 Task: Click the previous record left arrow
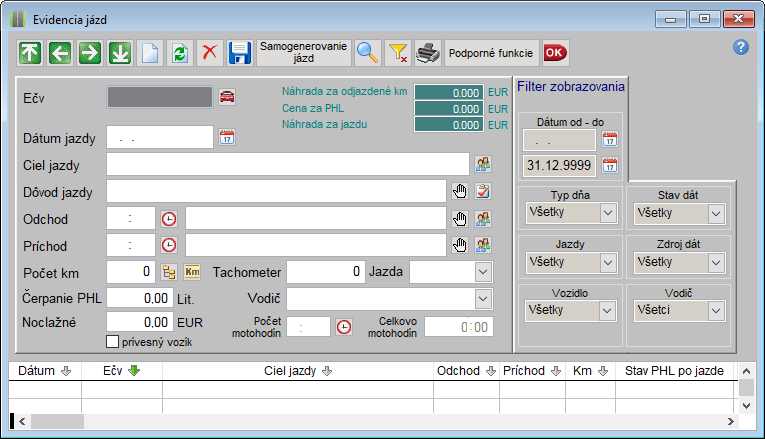coord(60,53)
